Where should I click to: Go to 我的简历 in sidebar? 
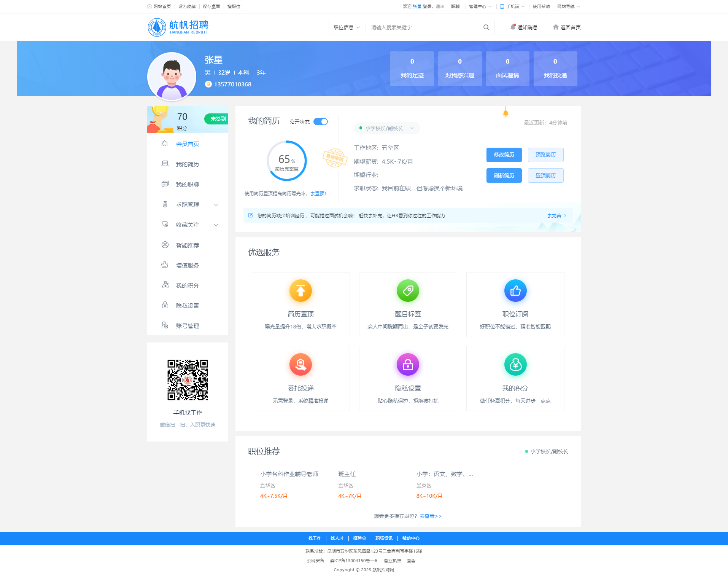point(187,164)
